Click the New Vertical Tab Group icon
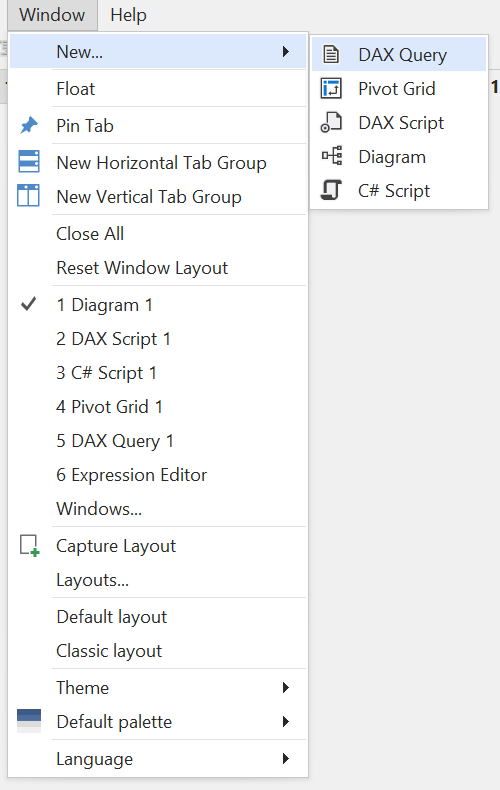The image size is (500, 790). click(x=28, y=195)
